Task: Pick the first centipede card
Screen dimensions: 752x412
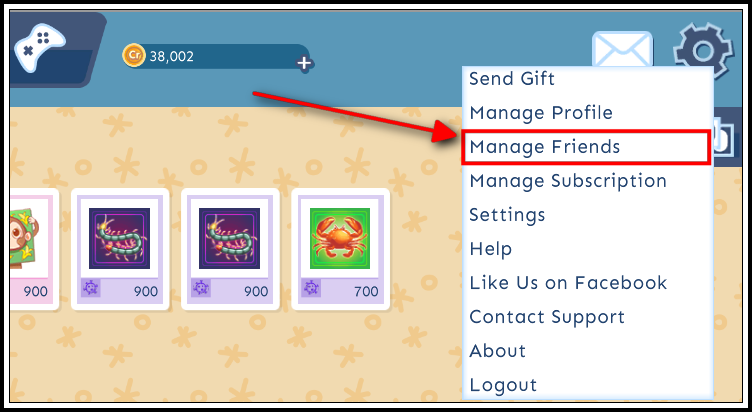Action: (120, 249)
